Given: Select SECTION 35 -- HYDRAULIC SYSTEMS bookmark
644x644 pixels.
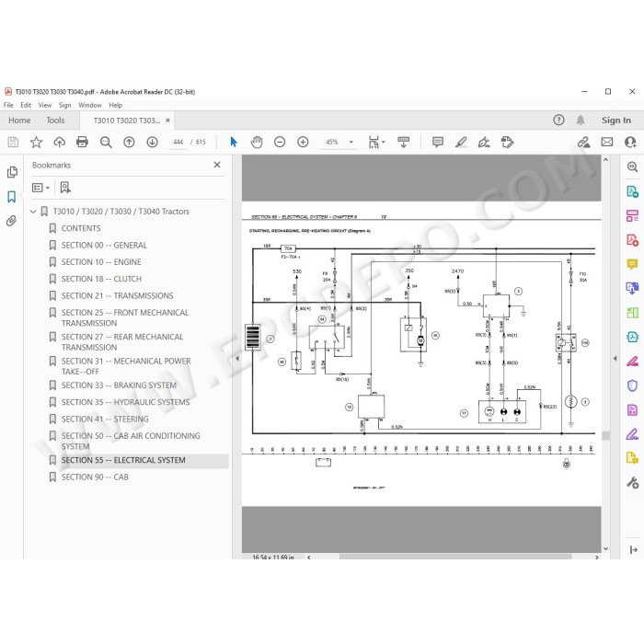Looking at the screenshot, I should click(x=125, y=402).
